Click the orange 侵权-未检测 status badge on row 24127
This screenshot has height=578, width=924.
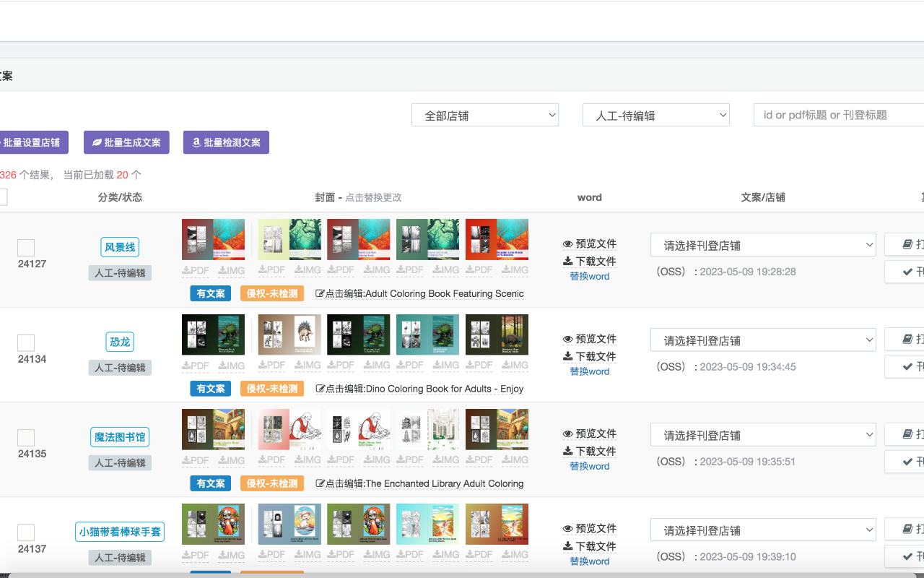click(x=271, y=293)
